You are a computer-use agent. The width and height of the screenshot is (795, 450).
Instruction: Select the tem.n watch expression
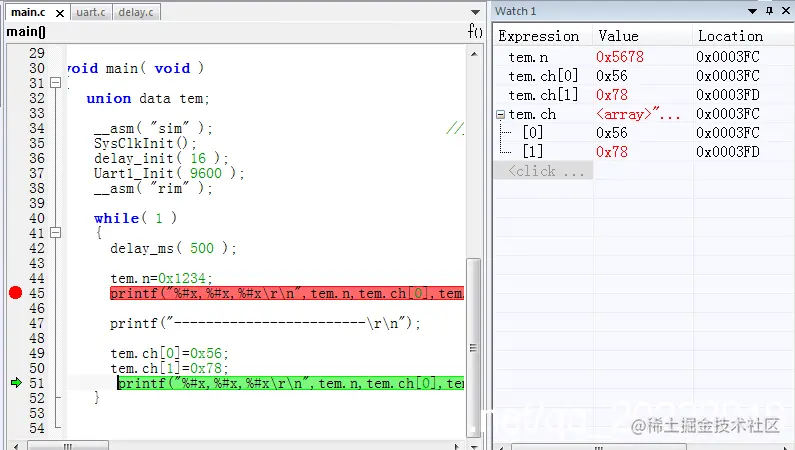[528, 57]
